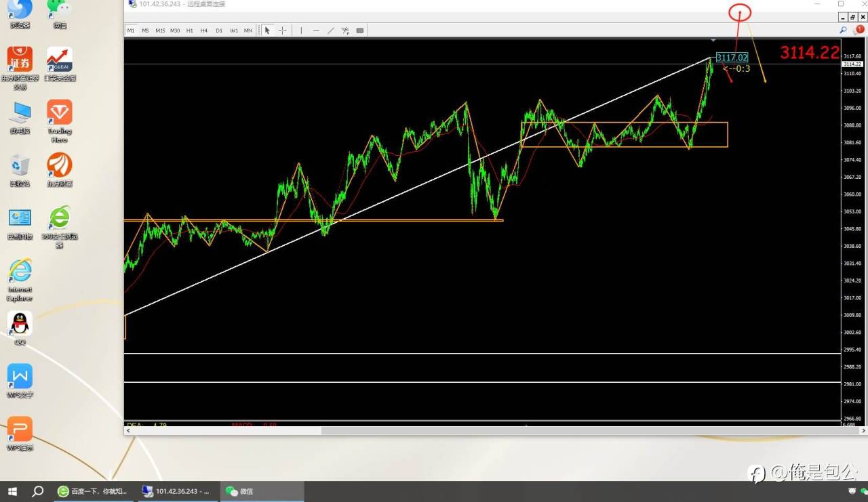The height and width of the screenshot is (502, 868).
Task: Select the drawing tool right of the trendline tool
Action: pos(345,30)
